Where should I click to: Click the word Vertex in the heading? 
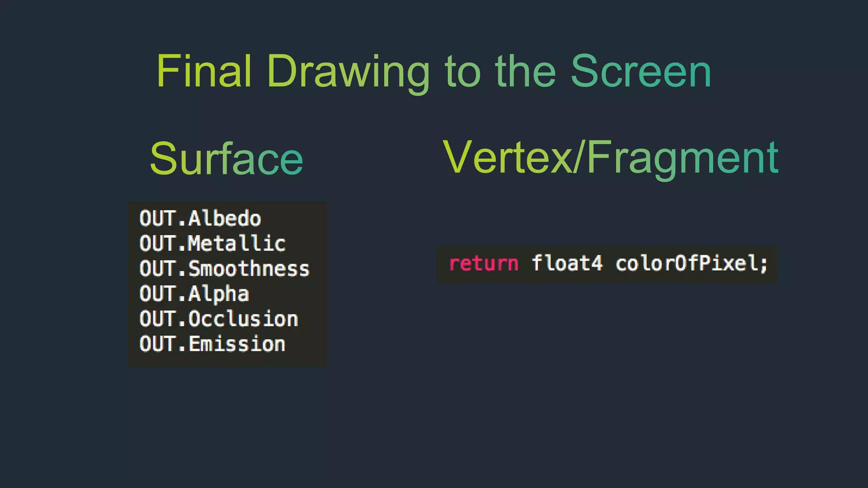(507, 157)
